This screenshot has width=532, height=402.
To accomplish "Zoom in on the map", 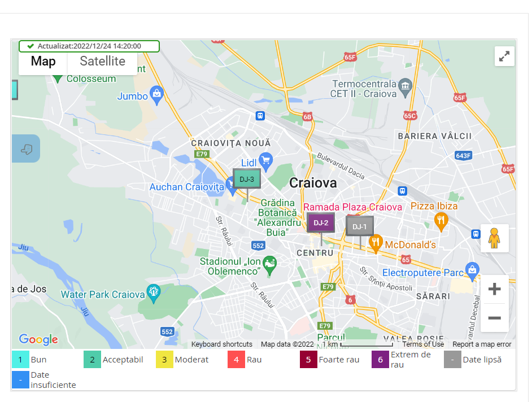I will tap(494, 289).
